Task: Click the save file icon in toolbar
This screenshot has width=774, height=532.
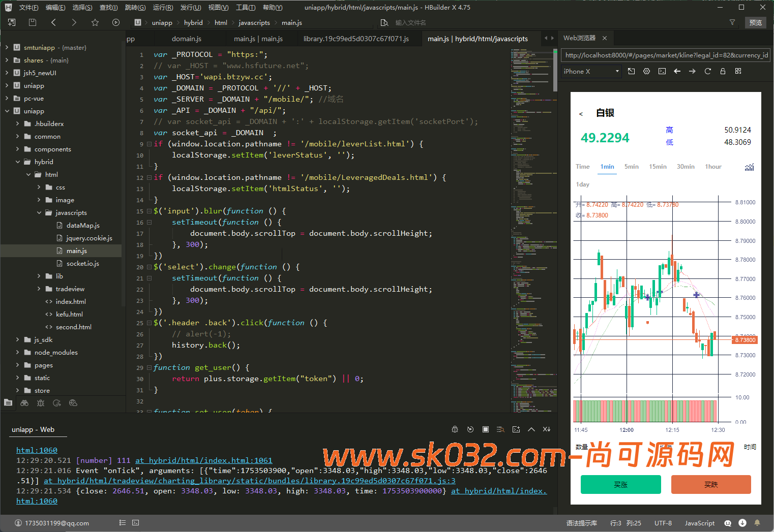Action: 33,22
